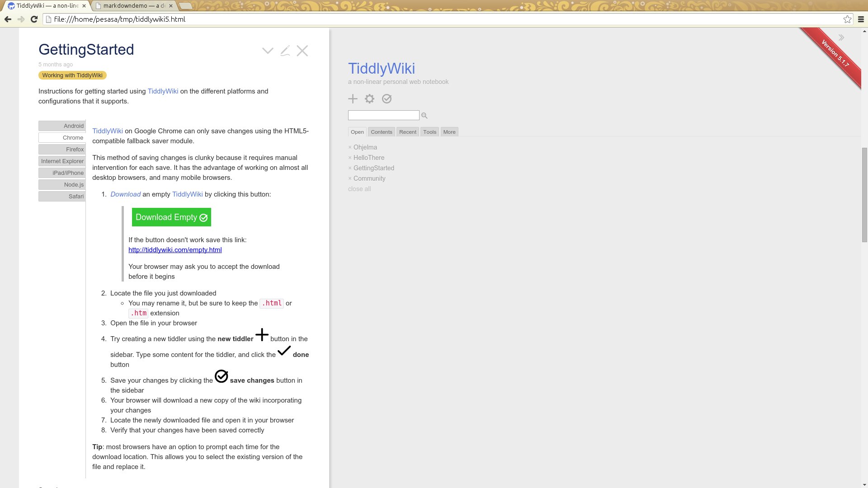
Task: Open Chrome hamburger menu
Action: 861,19
